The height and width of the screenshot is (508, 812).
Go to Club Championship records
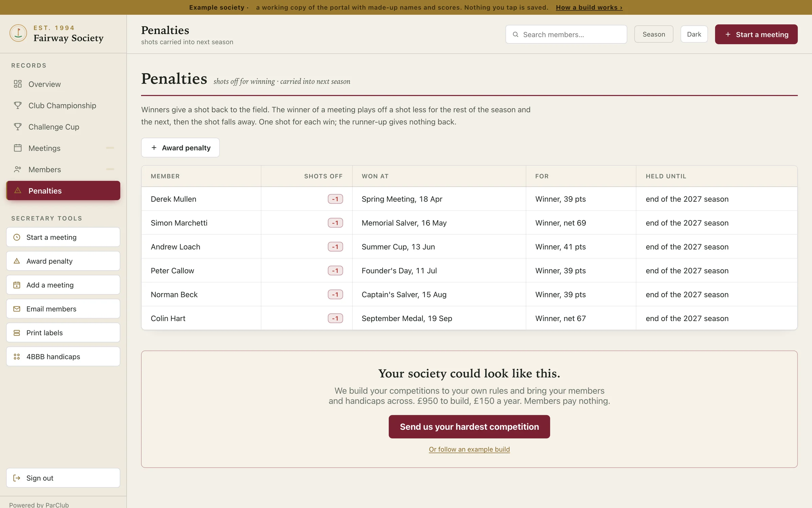point(63,105)
